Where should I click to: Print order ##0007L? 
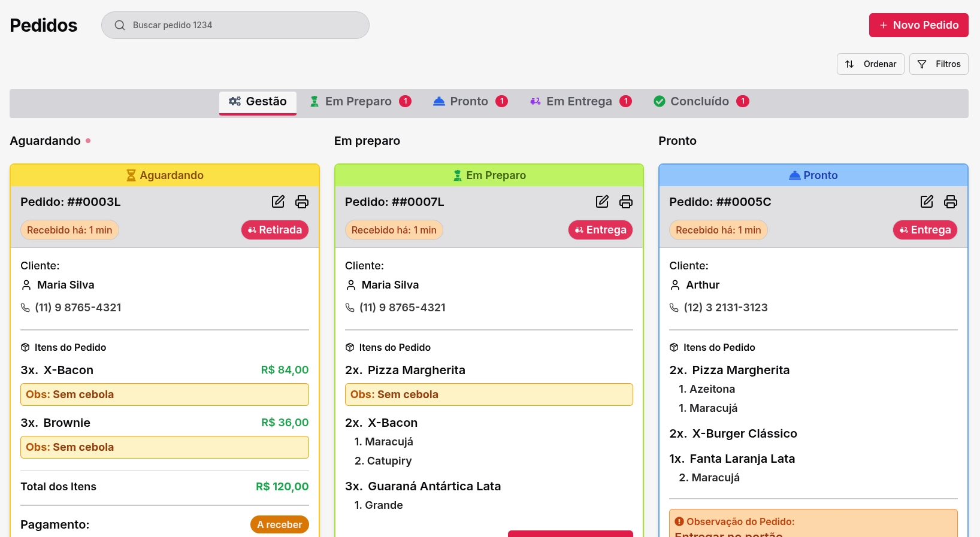point(626,202)
